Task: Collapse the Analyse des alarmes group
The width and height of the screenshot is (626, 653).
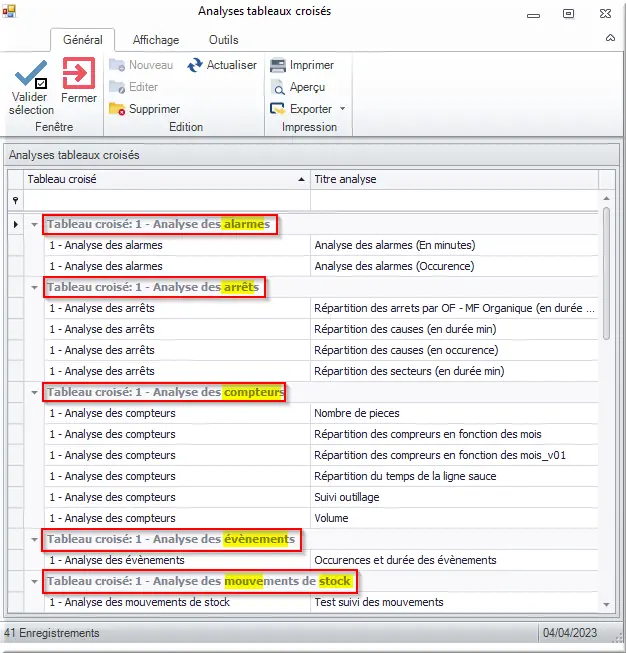Action: coord(35,224)
